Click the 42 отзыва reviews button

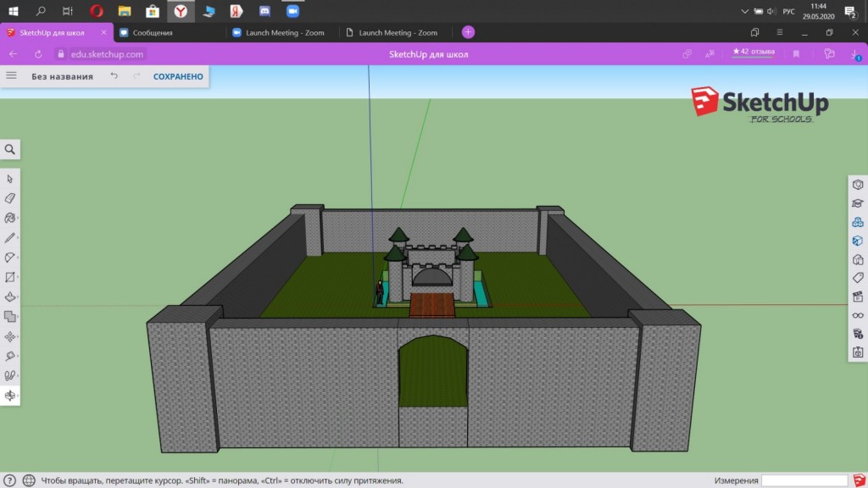pos(754,53)
